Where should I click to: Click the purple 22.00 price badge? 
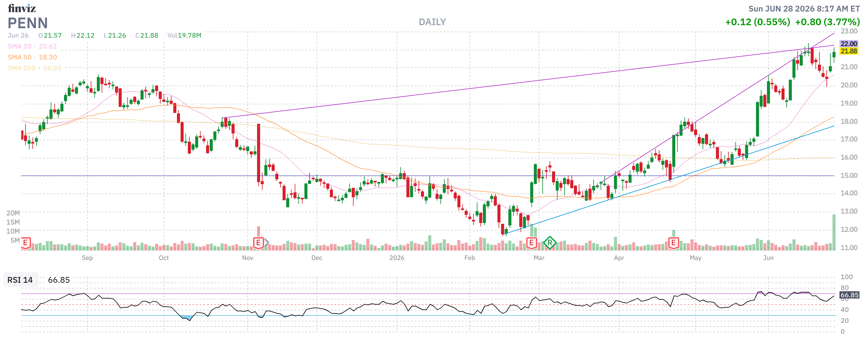(x=849, y=44)
